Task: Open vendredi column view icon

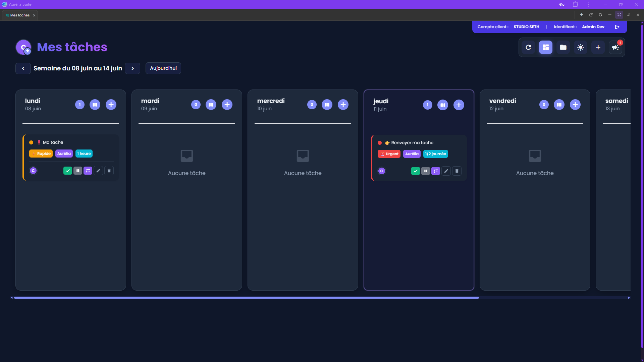Action: click(x=559, y=105)
